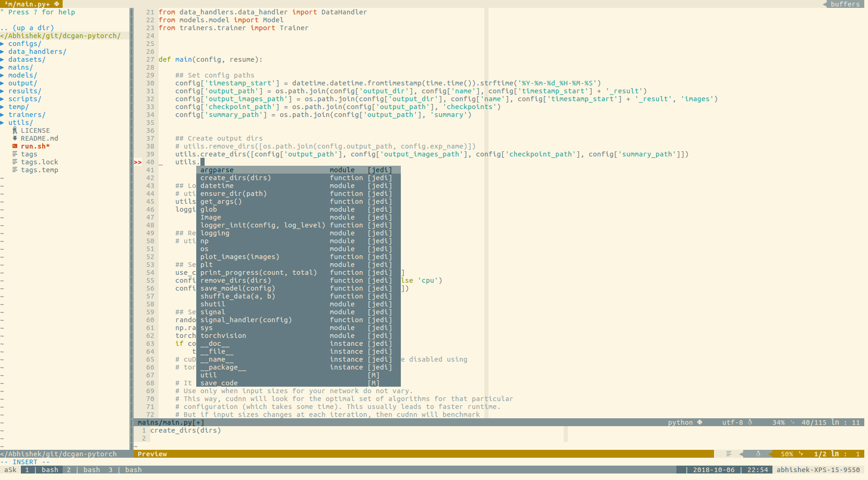The height and width of the screenshot is (480, 868).
Task: Click preview window lines icon
Action: click(x=729, y=454)
